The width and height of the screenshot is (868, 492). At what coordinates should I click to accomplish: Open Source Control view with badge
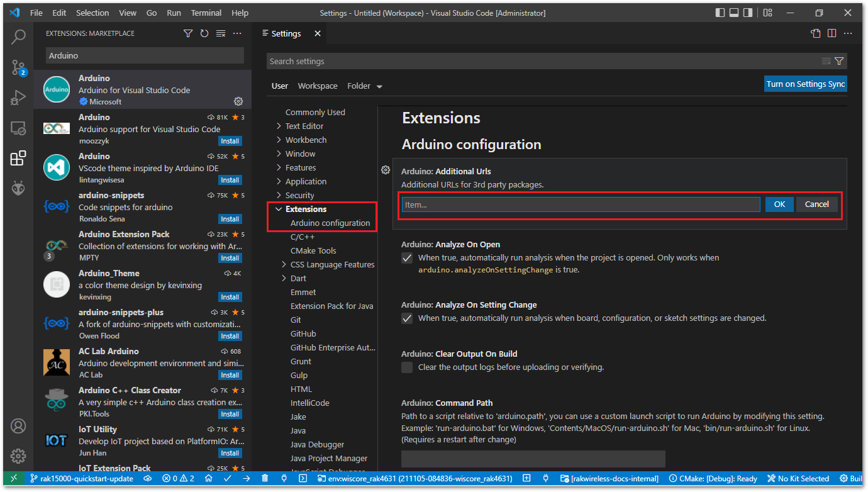click(x=18, y=67)
